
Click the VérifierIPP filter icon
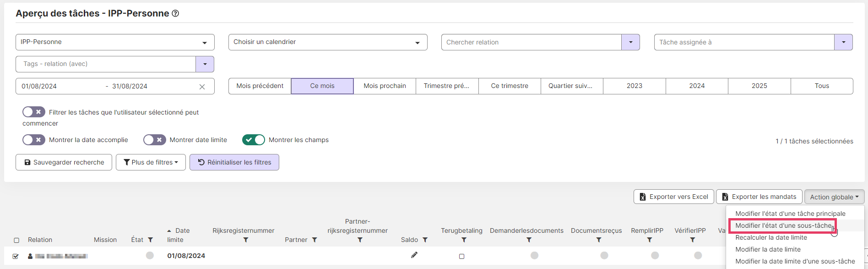692,240
